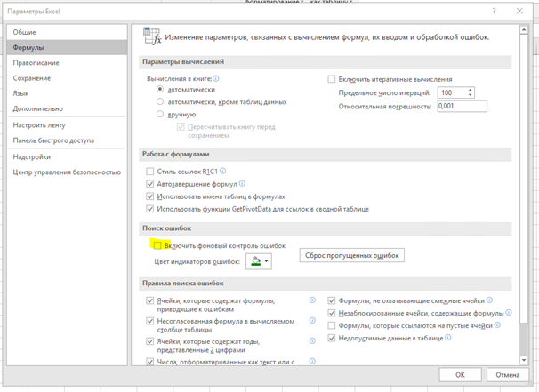Click Сброс пропущенных ошибок button
This screenshot has height=392, width=539.
[x=351, y=255]
